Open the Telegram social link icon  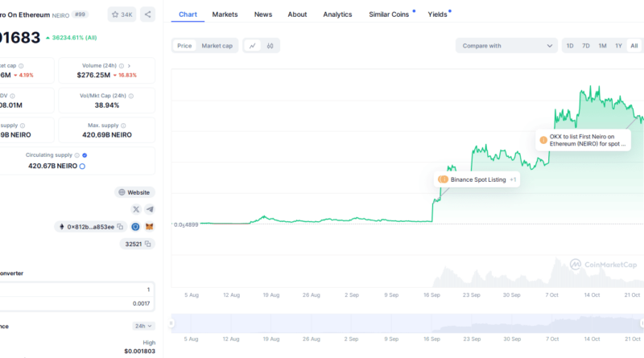149,209
